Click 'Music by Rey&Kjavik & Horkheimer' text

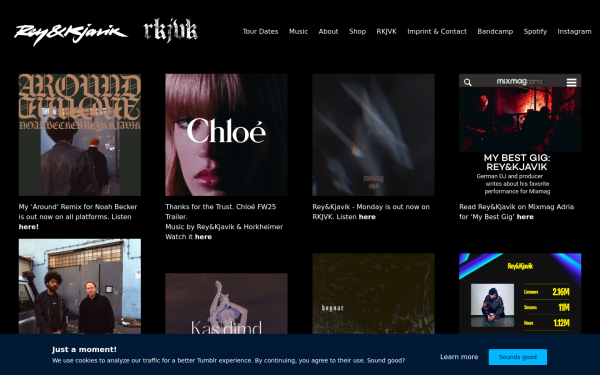224,227
